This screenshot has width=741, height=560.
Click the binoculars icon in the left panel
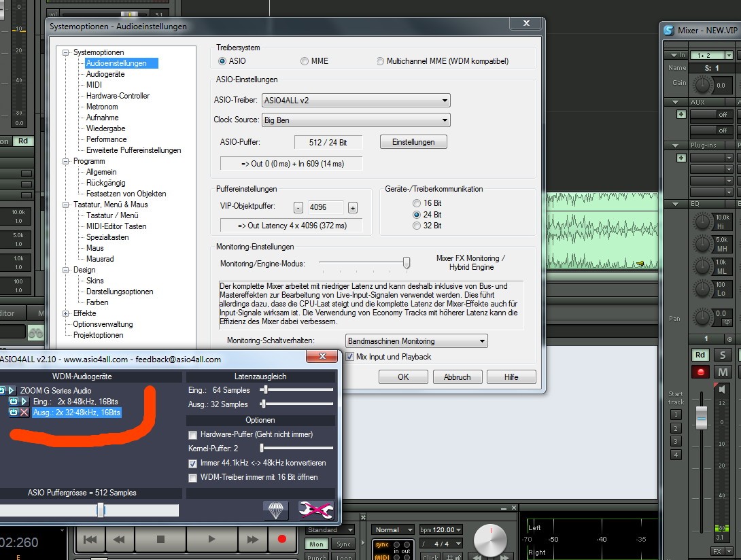tap(35, 333)
